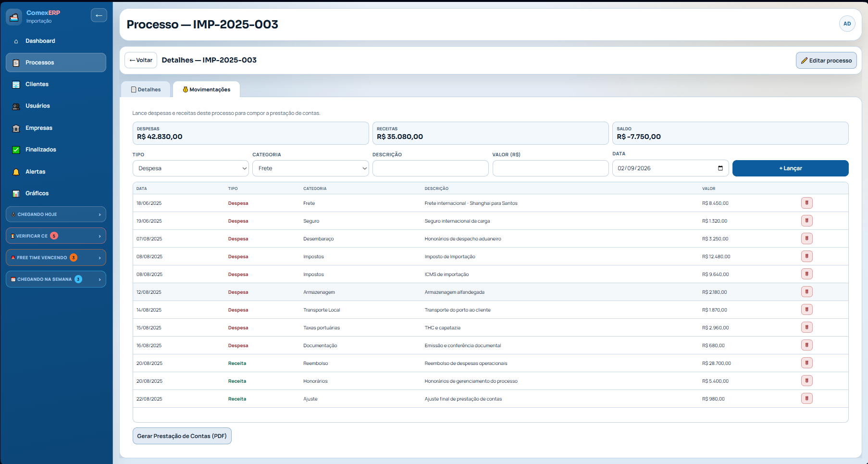Go to Dashboard in sidebar
The width and height of the screenshot is (868, 464).
click(x=56, y=41)
